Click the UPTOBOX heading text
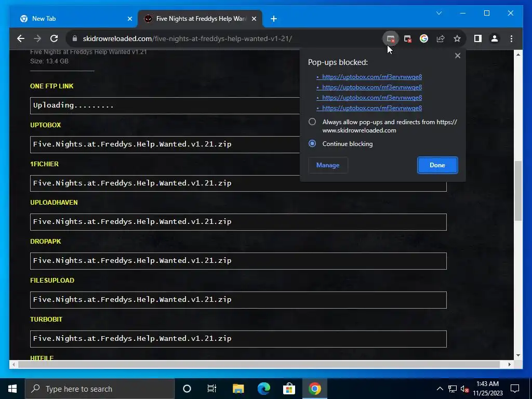 pyautogui.click(x=46, y=125)
